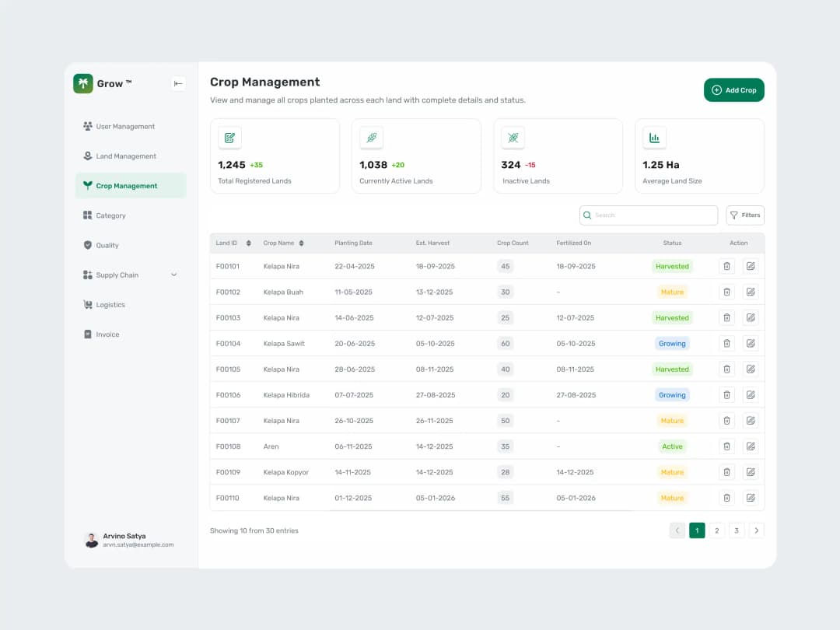Click the Planting Date column header

coord(354,243)
